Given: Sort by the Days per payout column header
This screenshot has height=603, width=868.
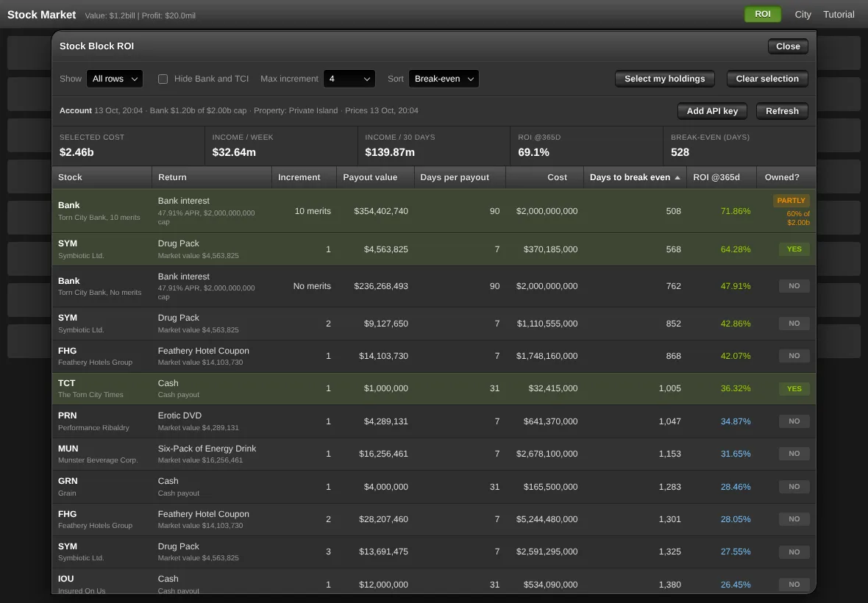Looking at the screenshot, I should point(460,177).
